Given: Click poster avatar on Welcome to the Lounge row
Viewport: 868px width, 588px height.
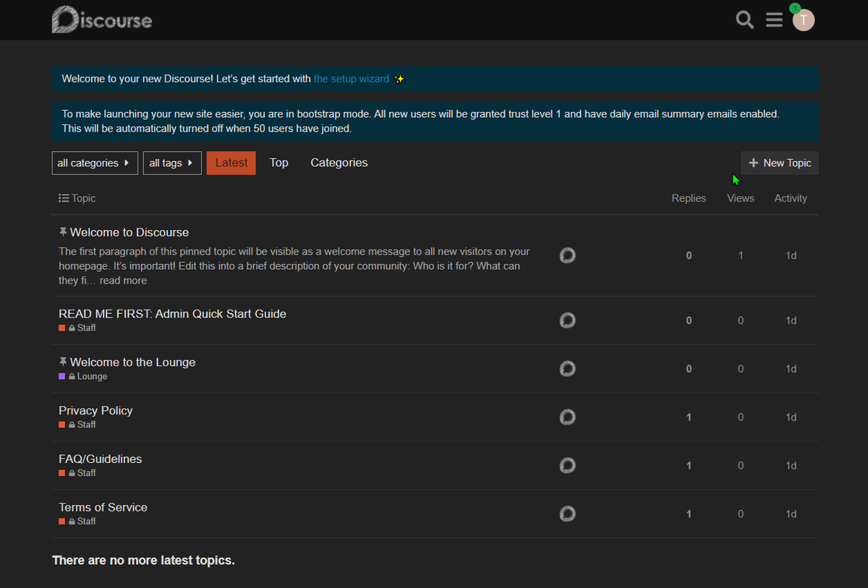Looking at the screenshot, I should pos(568,369).
